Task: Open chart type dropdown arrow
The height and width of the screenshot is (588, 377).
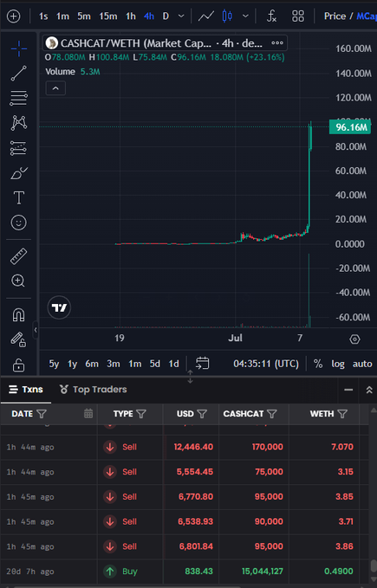Action: click(245, 16)
